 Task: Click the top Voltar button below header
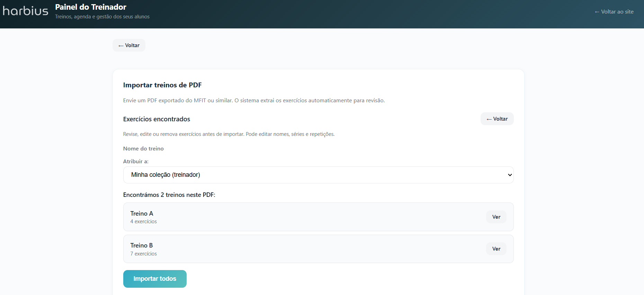[x=129, y=45]
